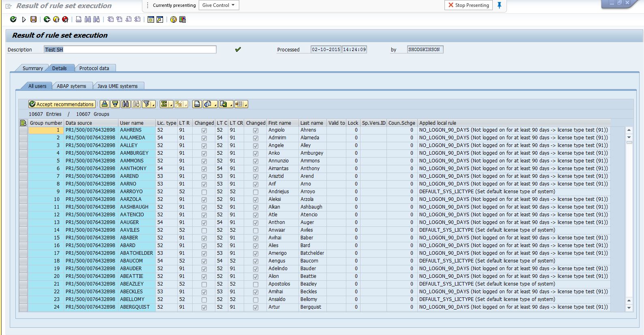Click the Sort ascending icon in grid toolbar

click(105, 104)
